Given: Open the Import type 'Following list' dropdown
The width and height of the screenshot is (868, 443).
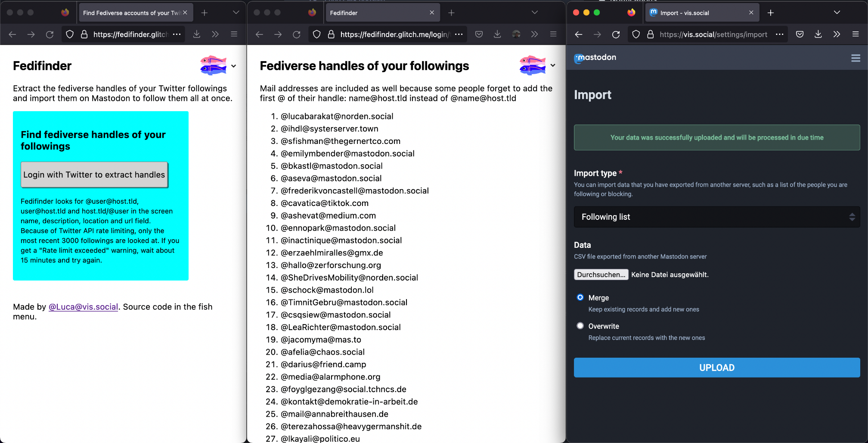Looking at the screenshot, I should (x=716, y=217).
